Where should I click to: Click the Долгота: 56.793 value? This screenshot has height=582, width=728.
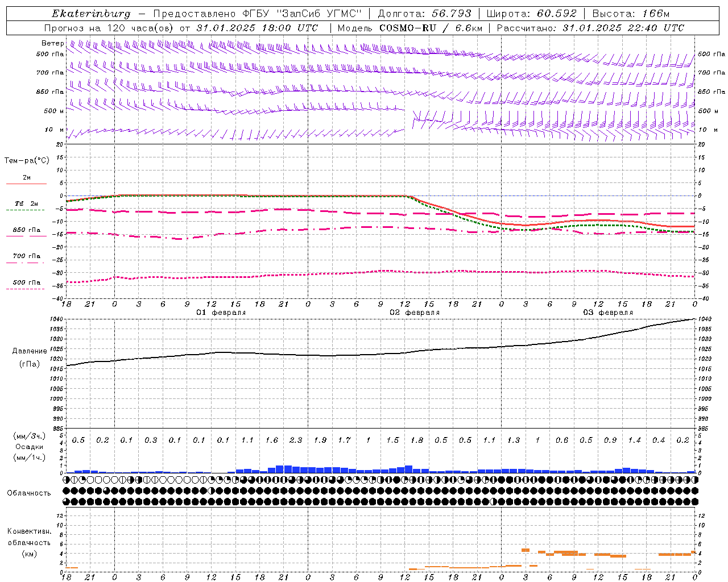(x=424, y=14)
